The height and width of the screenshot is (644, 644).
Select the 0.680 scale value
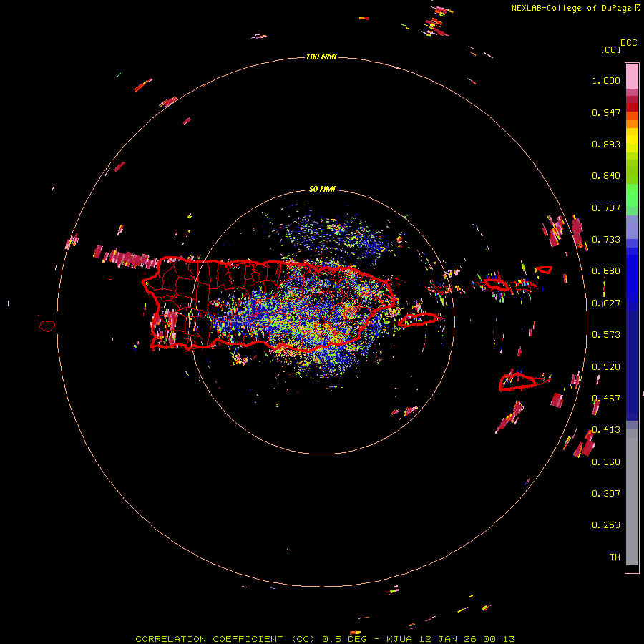pyautogui.click(x=606, y=271)
